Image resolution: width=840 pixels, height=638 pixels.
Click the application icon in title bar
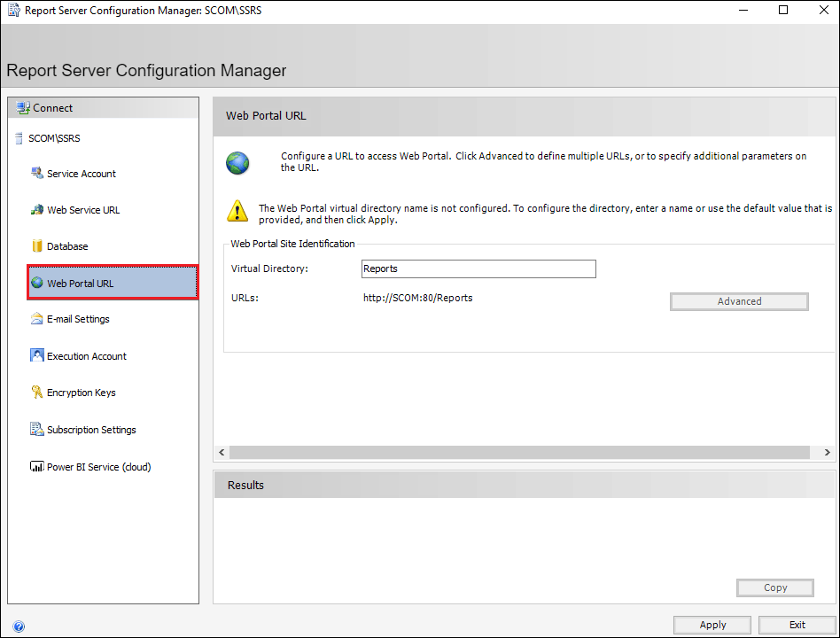pyautogui.click(x=14, y=10)
